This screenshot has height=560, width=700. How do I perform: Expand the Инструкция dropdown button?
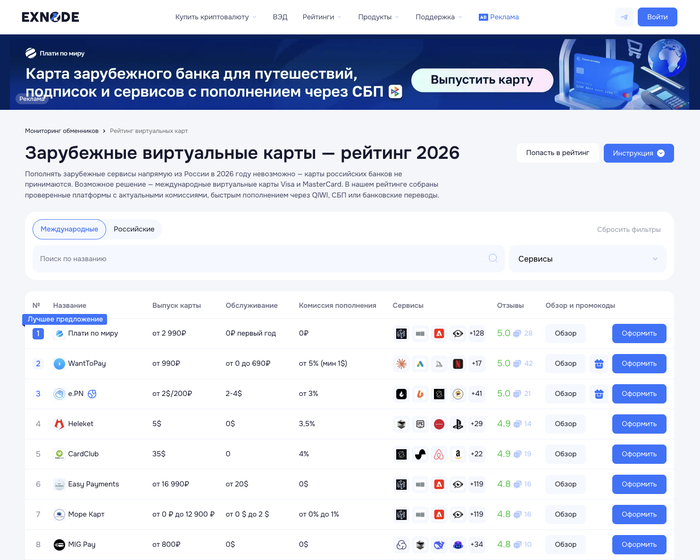click(638, 153)
